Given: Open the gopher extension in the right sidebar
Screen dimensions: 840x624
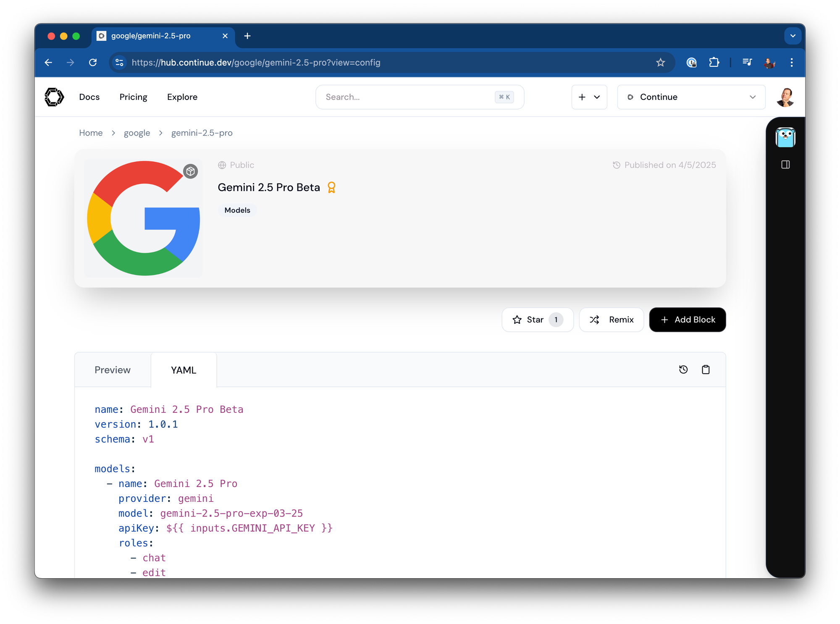Looking at the screenshot, I should coord(785,137).
